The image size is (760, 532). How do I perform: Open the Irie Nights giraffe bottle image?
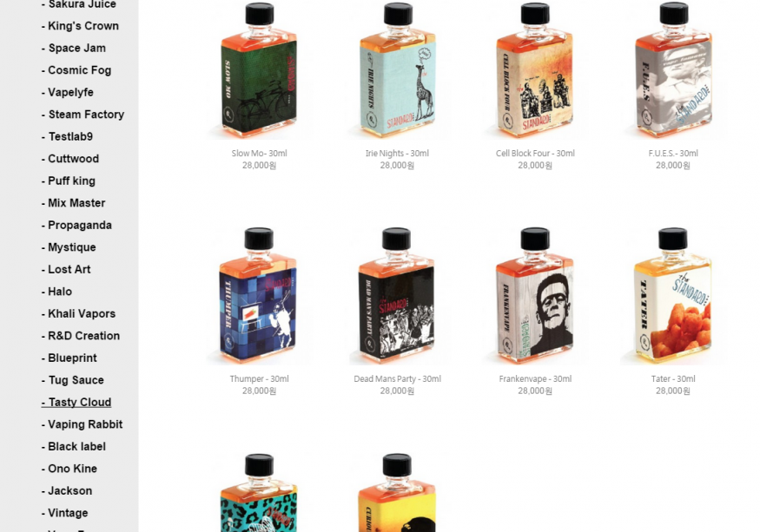pyautogui.click(x=398, y=70)
